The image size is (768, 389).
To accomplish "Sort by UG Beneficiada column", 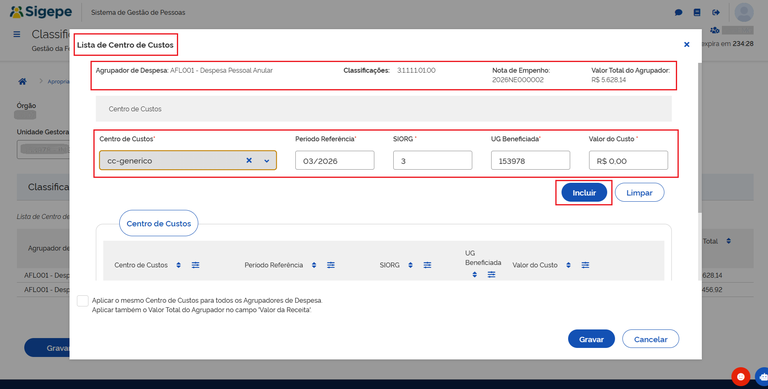I will (475, 275).
